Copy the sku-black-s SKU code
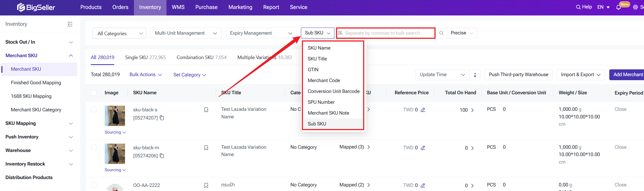The image size is (644, 191). click(x=162, y=118)
